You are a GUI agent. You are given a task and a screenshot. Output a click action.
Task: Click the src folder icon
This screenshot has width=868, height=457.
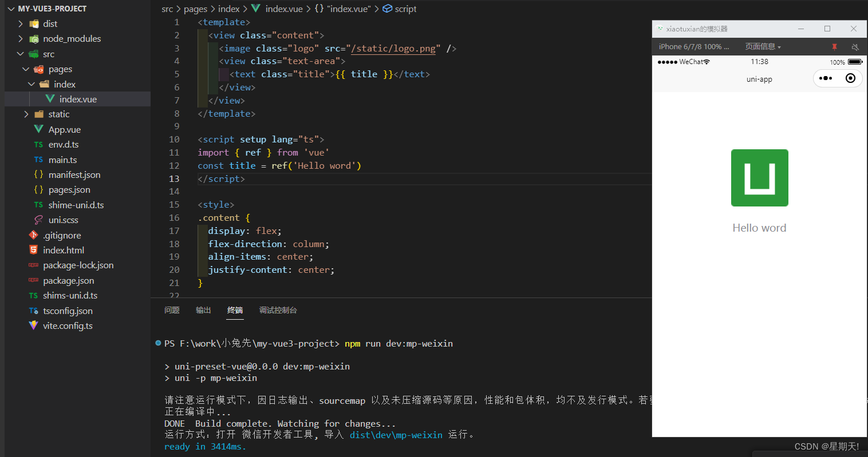coord(34,54)
